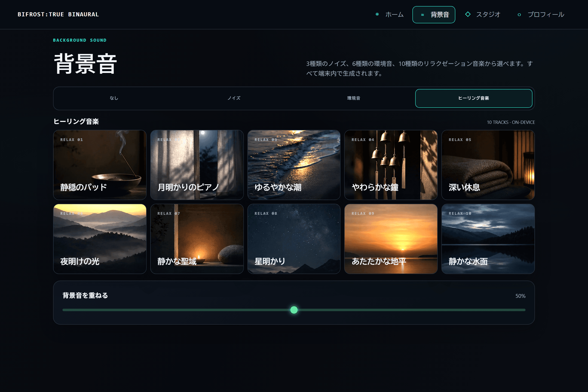
Task: Choose the あたたかな地平 track card
Action: [391, 239]
